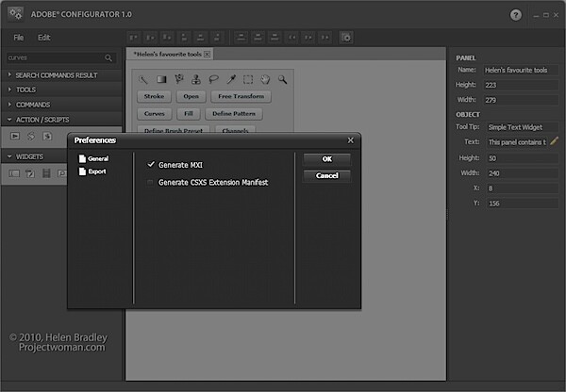The image size is (566, 392).
Task: Click the Configurator app logo icon
Action: point(15,14)
